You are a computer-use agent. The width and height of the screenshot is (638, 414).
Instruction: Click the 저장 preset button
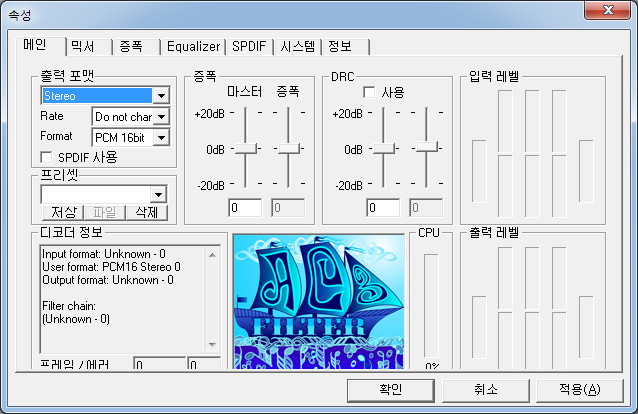(63, 212)
